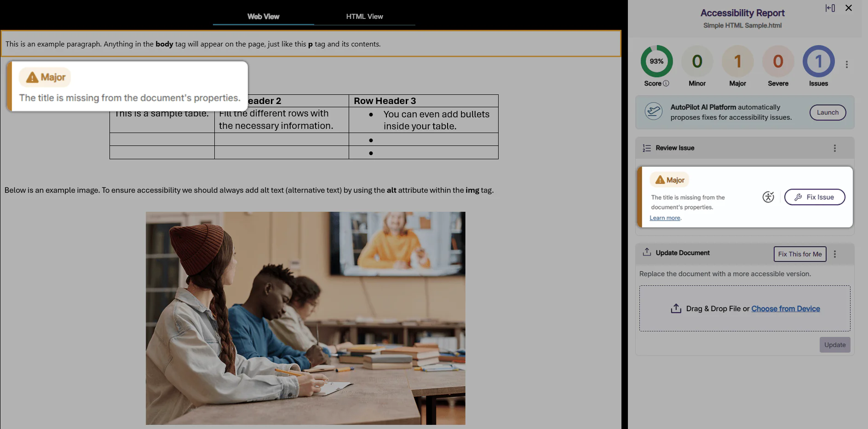Screen dimensions: 868x429
Task: Click the upload icon next to Update Document
Action: point(647,252)
